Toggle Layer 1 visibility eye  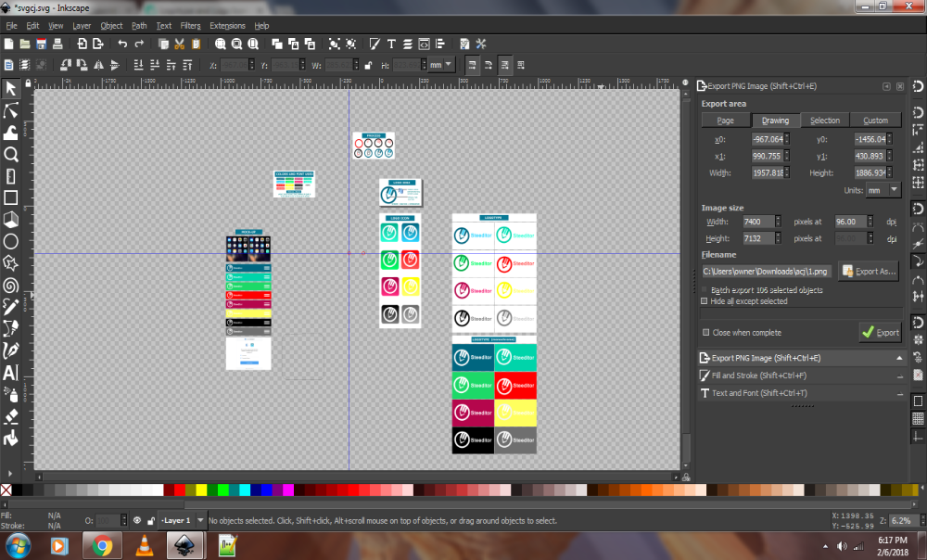tap(136, 520)
